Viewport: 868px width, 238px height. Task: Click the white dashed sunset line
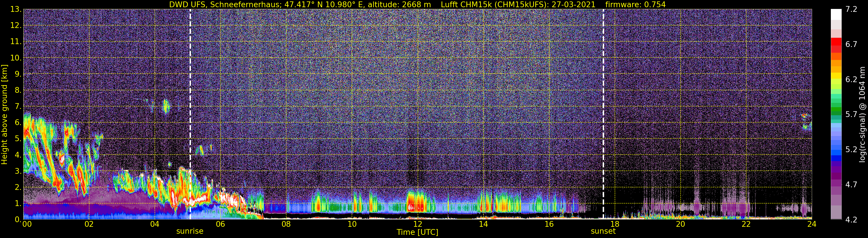click(603, 114)
